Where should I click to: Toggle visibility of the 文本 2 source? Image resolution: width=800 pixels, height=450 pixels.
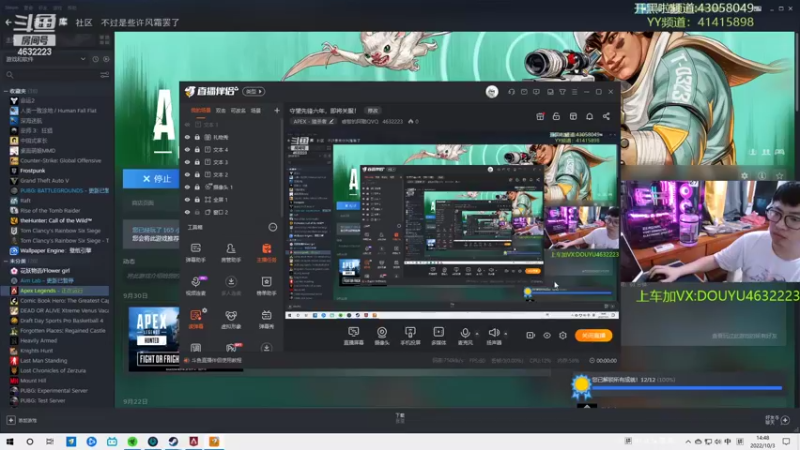187,174
